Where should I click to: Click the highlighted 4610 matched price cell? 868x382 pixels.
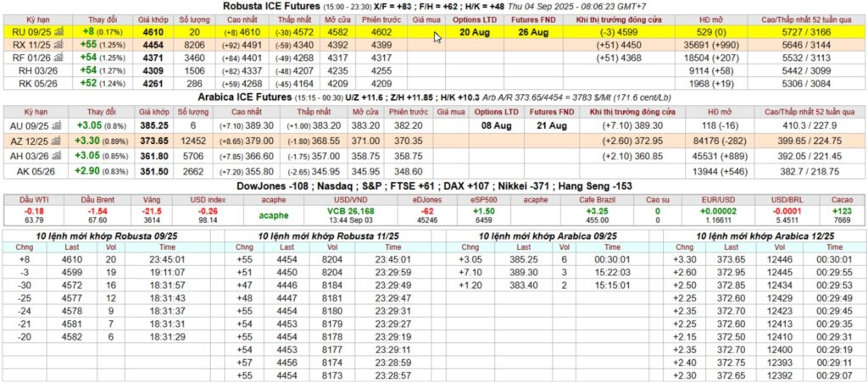pyautogui.click(x=154, y=30)
